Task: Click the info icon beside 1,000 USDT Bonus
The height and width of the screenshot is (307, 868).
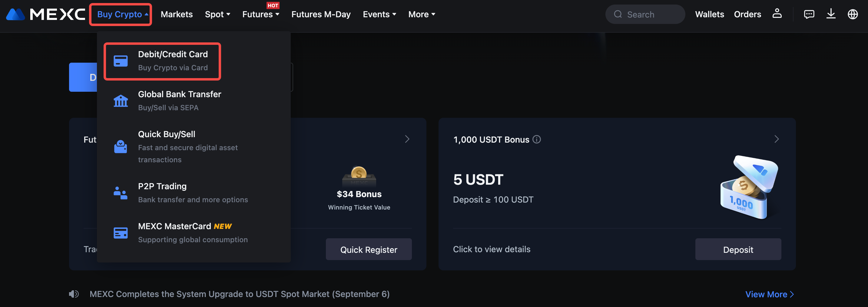Action: pyautogui.click(x=536, y=139)
